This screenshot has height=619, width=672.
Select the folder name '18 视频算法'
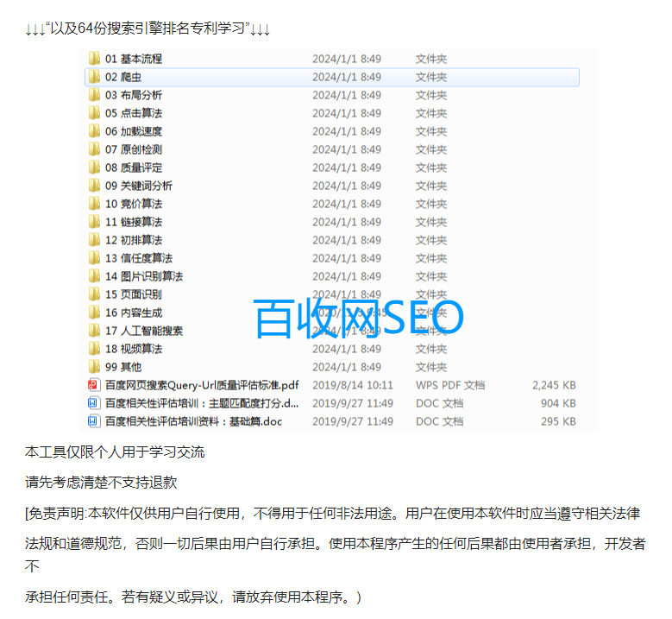(134, 349)
